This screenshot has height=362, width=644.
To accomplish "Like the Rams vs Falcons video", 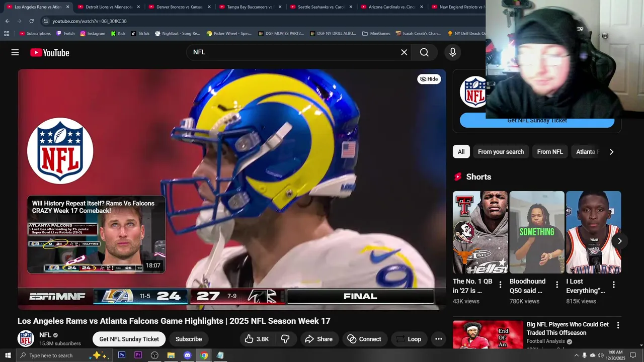I will (x=257, y=339).
